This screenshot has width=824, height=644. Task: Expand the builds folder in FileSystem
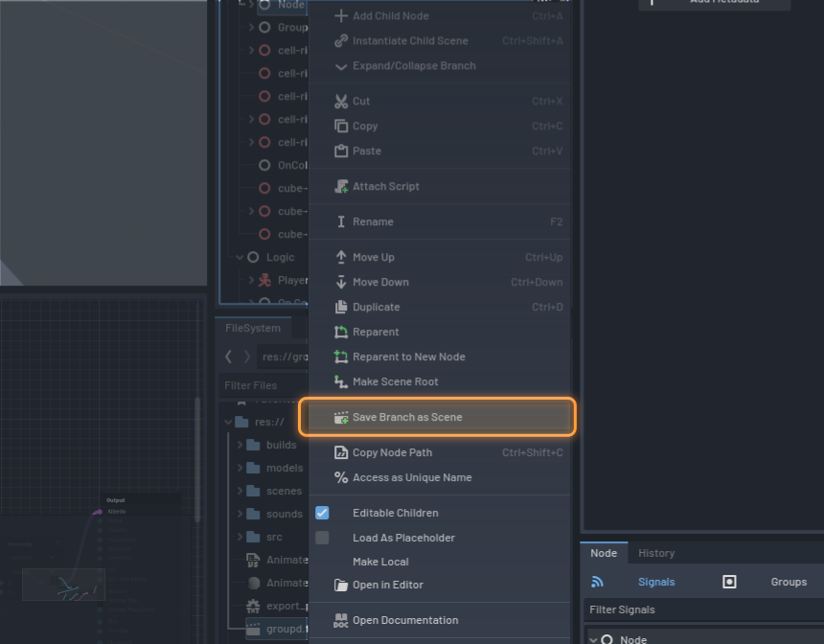[240, 445]
